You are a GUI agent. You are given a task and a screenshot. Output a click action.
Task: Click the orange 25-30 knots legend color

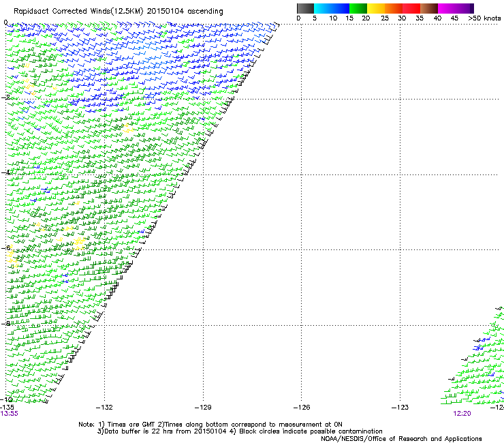coord(394,8)
